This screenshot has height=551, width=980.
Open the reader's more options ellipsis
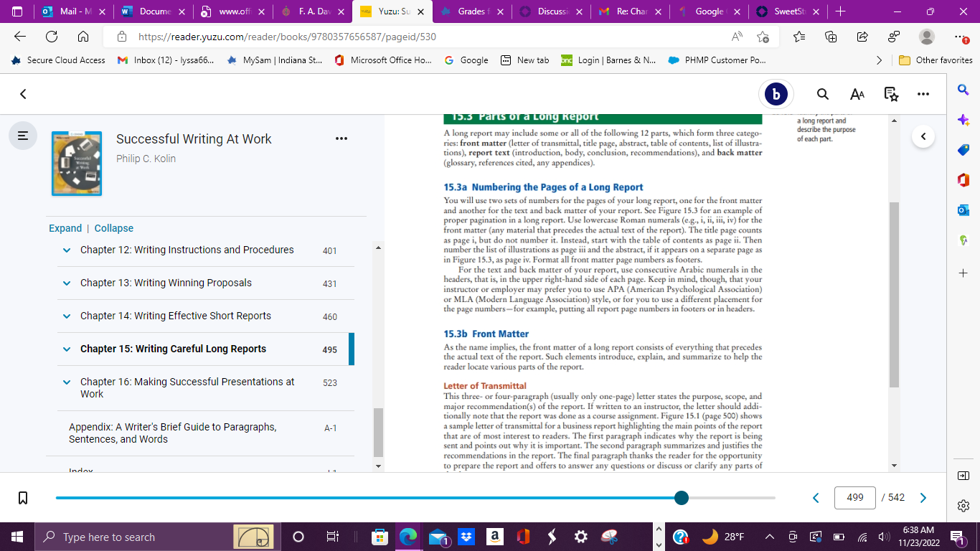click(923, 94)
